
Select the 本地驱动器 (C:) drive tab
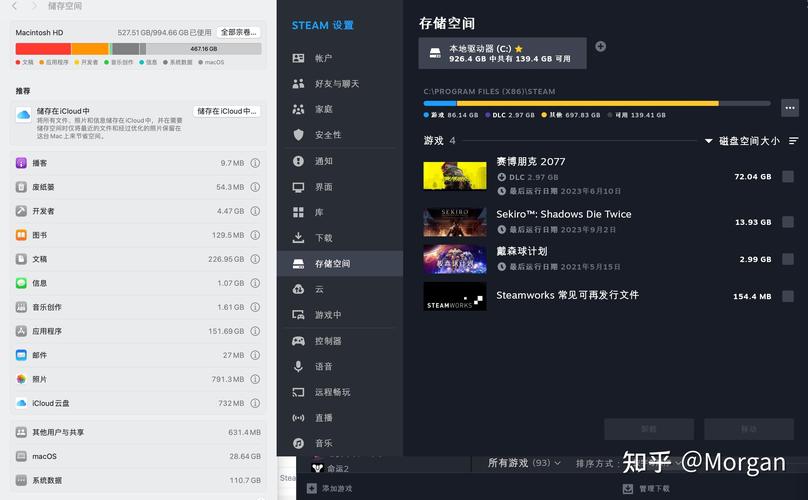(x=502, y=53)
